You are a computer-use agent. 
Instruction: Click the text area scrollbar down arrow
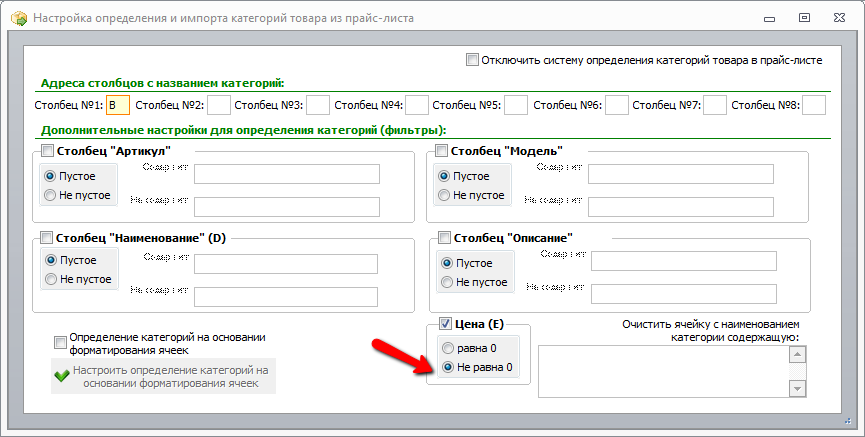[x=797, y=388]
